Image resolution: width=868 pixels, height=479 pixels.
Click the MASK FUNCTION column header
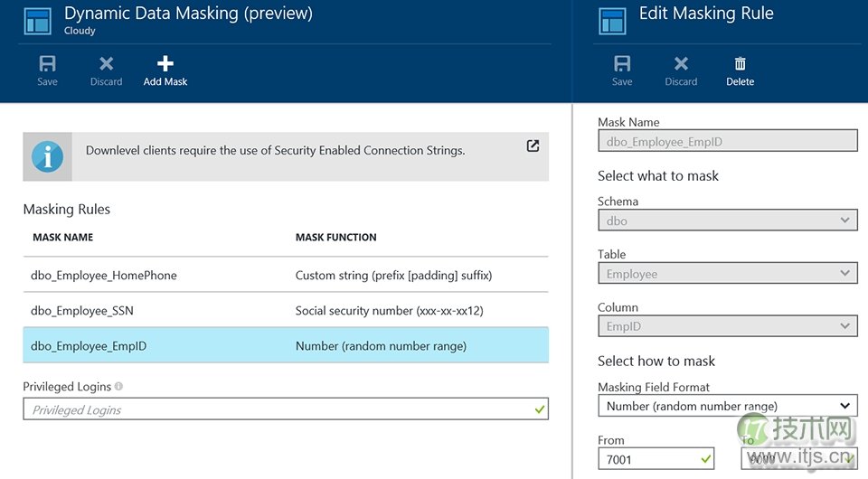336,238
